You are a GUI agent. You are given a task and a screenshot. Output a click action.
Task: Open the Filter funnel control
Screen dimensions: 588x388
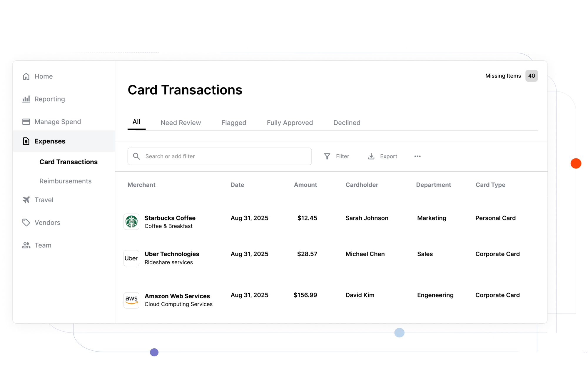coord(327,156)
